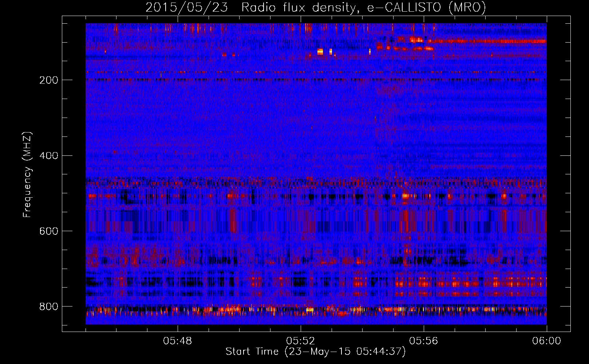Select the "Frequency (MHZ)" vertical axis label

(x=27, y=174)
